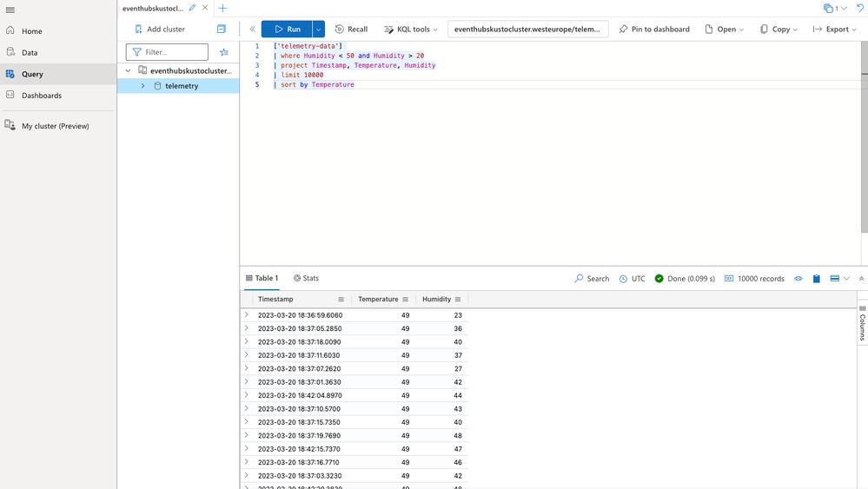
Task: Toggle connection pane layout icon
Action: click(221, 29)
